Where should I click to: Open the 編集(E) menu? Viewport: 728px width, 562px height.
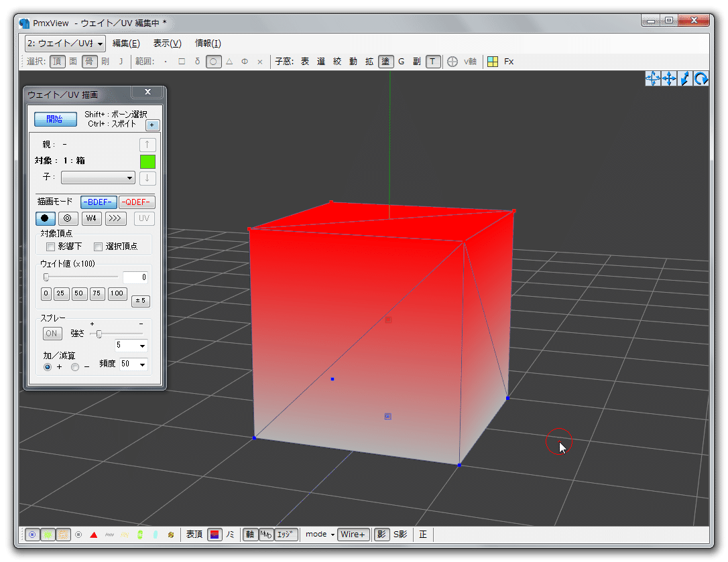pyautogui.click(x=126, y=44)
